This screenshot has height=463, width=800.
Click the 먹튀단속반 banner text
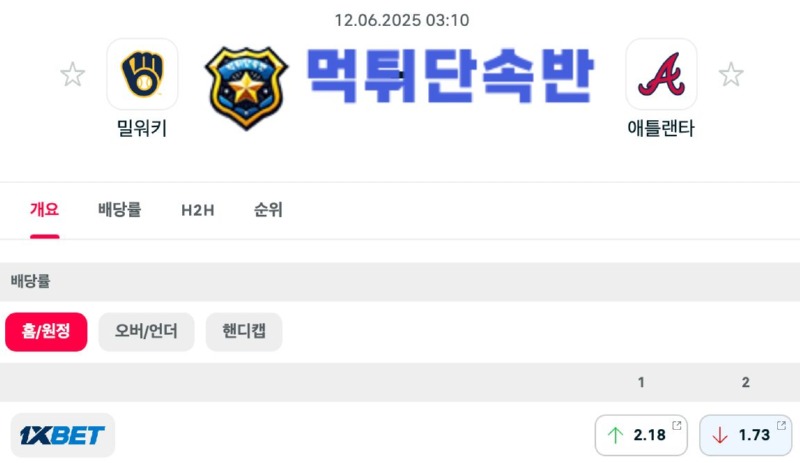pos(449,76)
